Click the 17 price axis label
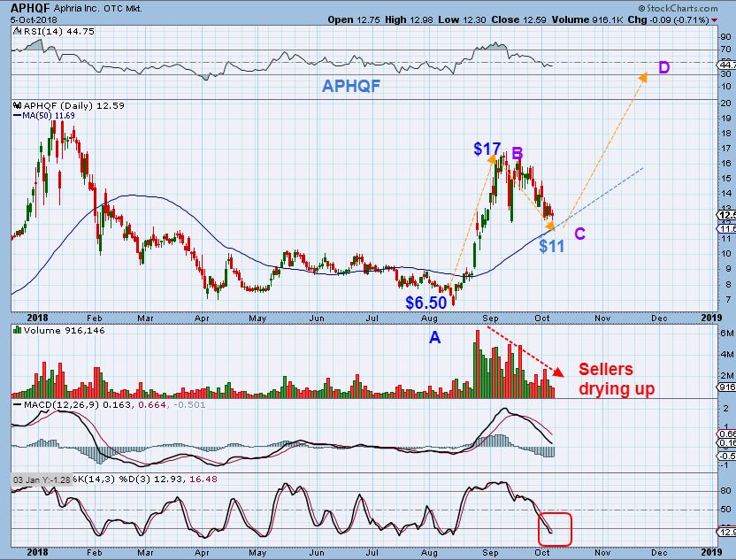Viewport: 736px width, 560px height. [x=725, y=149]
